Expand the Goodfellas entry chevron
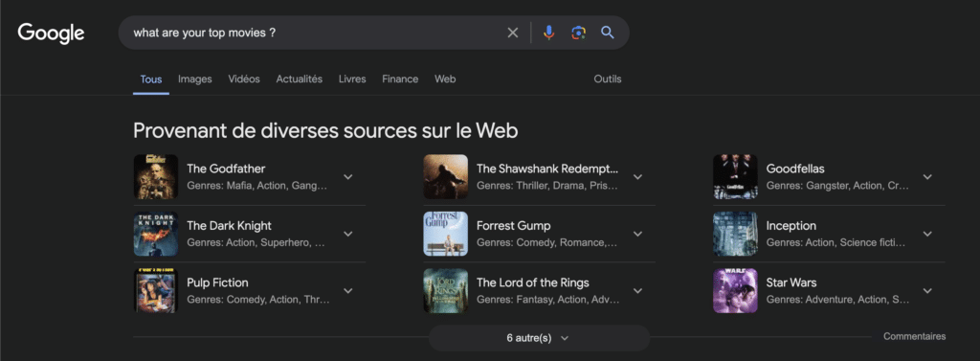The width and height of the screenshot is (980, 361). pyautogui.click(x=927, y=177)
